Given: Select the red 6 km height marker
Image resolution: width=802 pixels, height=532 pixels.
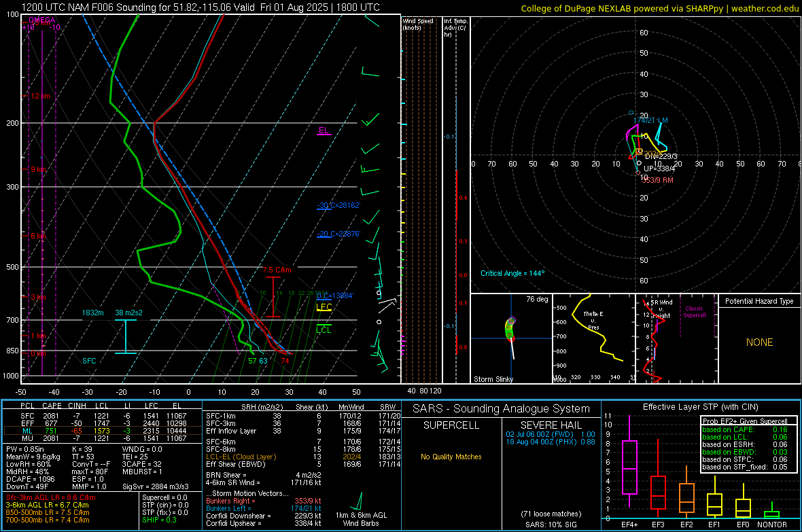Looking at the screenshot, I should 38,236.
